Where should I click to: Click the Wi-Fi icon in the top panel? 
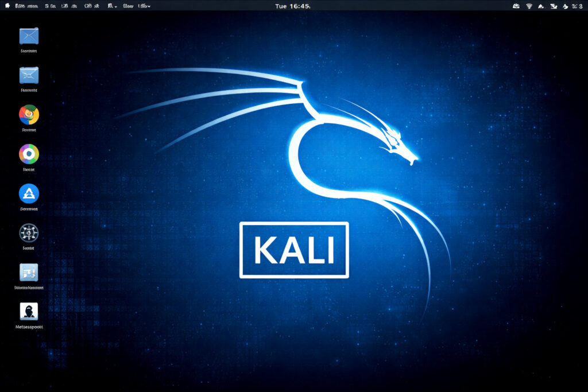coord(528,6)
